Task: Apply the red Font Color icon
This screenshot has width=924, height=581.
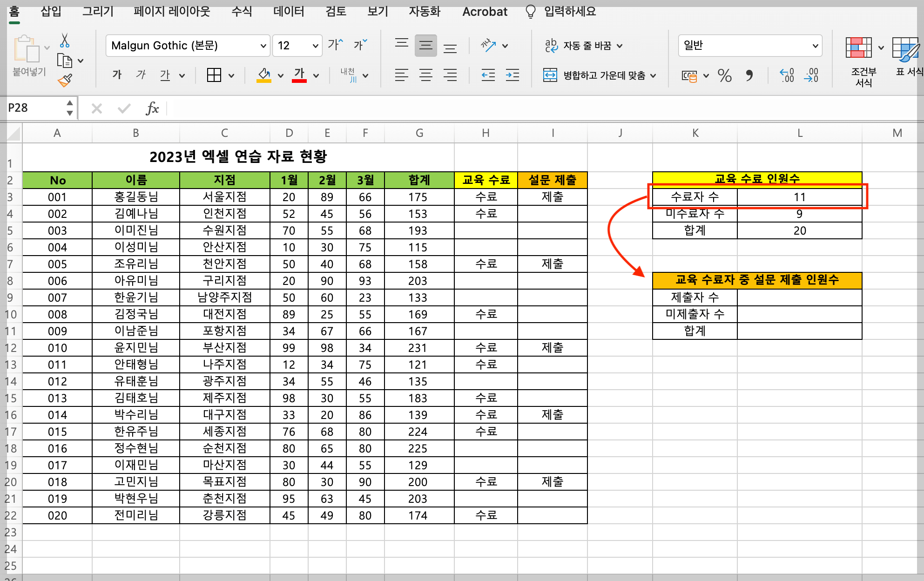Action: (x=299, y=74)
